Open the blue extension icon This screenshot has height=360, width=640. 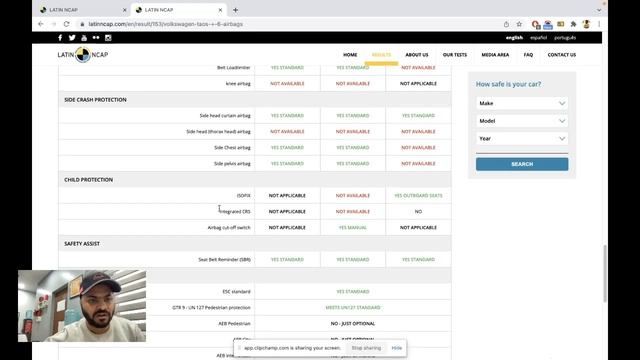coord(548,24)
